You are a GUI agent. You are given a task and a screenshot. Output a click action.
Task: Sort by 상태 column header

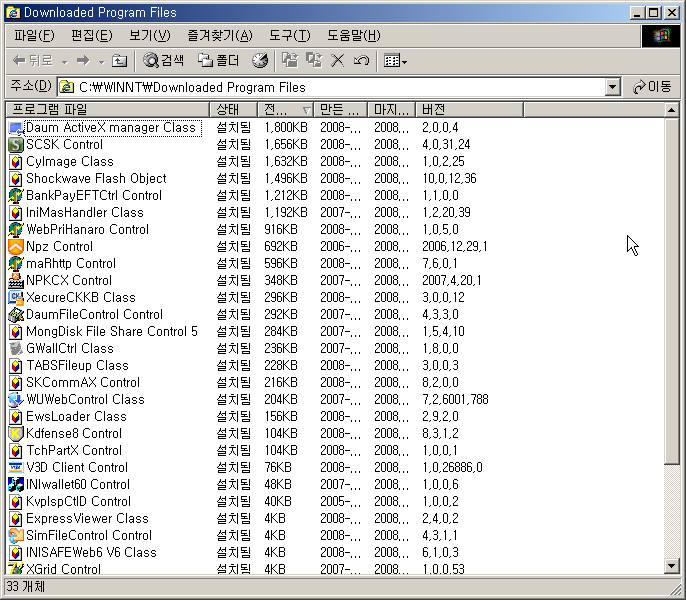pos(233,109)
